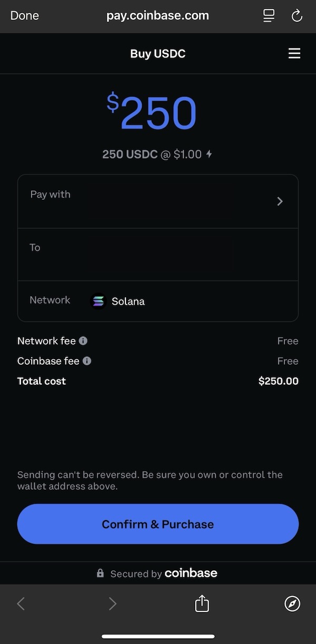The width and height of the screenshot is (316, 644).
Task: Tap the lightning bolt rate icon
Action: [x=209, y=154]
